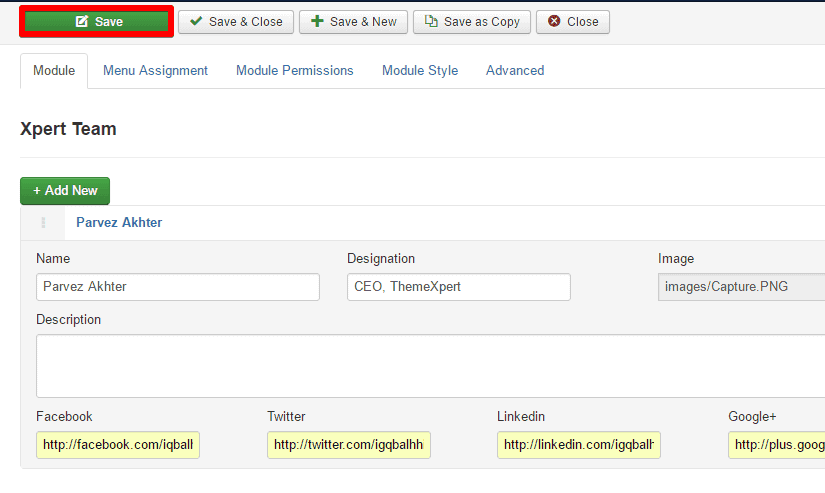Click the Close toolbar button
This screenshot has height=493, width=825.
point(572,22)
